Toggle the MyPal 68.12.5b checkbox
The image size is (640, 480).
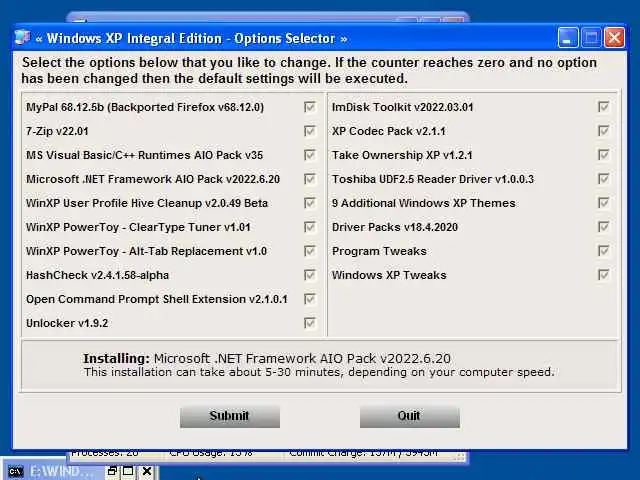[x=310, y=107]
